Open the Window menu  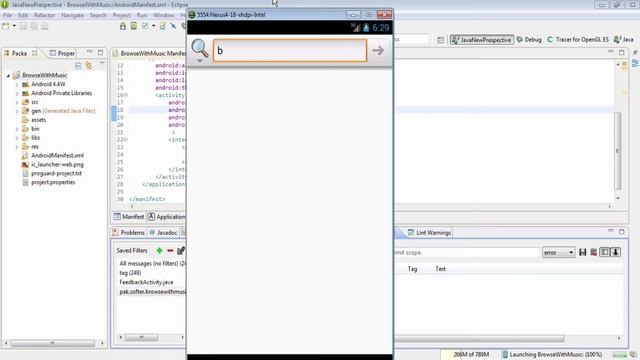[163, 15]
